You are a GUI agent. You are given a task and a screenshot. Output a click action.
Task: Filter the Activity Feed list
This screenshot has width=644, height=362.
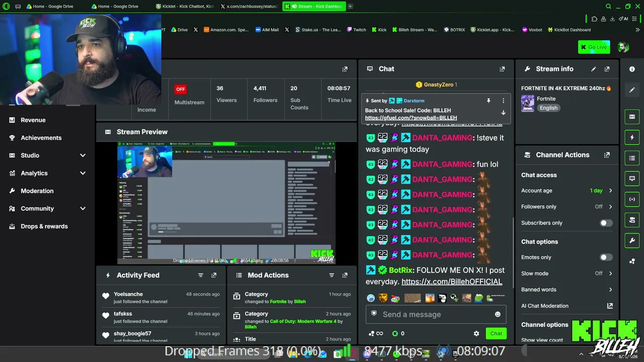click(201, 275)
